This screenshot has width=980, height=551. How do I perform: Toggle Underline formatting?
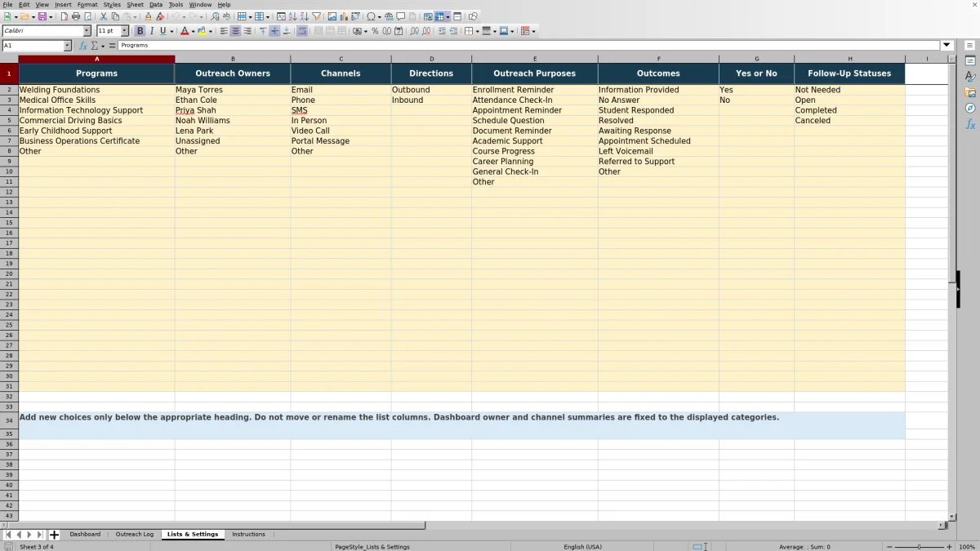click(163, 31)
